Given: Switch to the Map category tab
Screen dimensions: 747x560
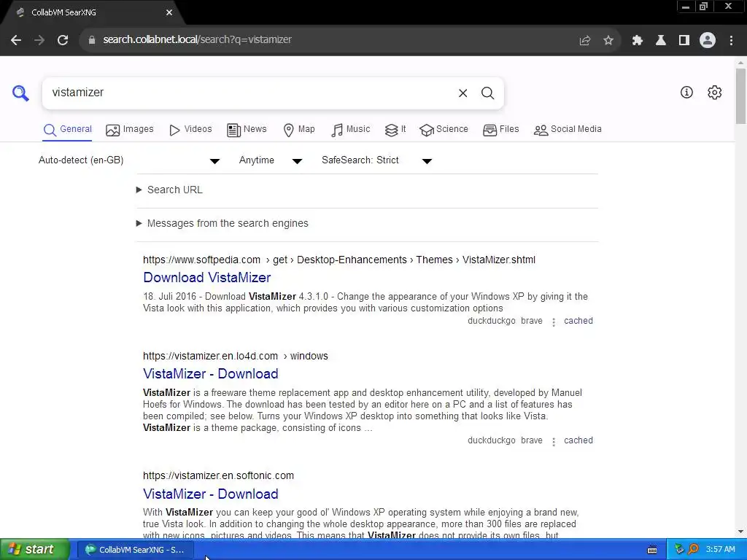Looking at the screenshot, I should click(299, 130).
